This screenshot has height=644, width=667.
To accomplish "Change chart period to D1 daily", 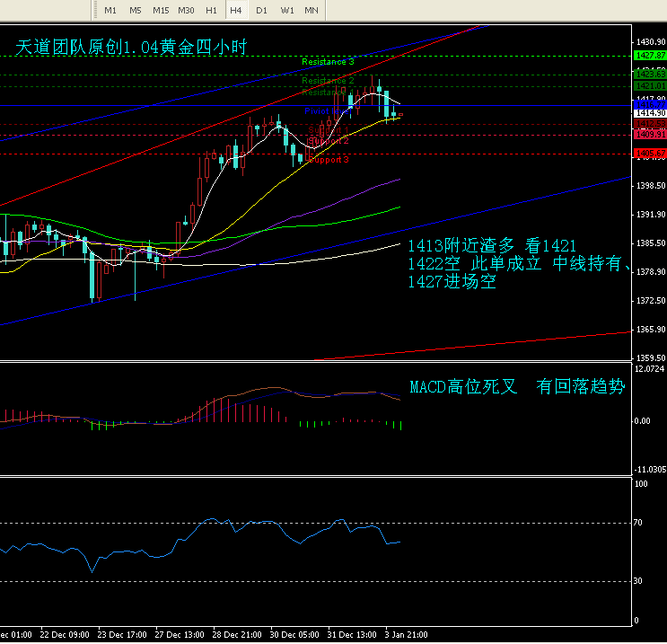I will click(x=261, y=10).
